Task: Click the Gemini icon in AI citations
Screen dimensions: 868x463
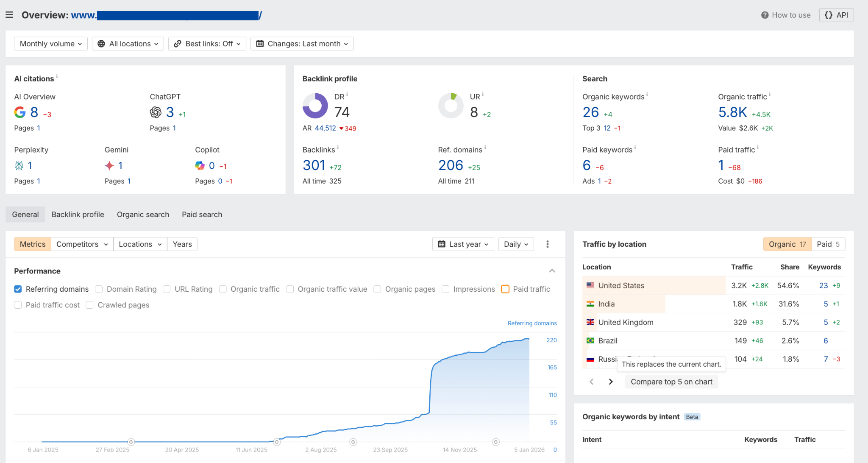Action: (x=110, y=165)
